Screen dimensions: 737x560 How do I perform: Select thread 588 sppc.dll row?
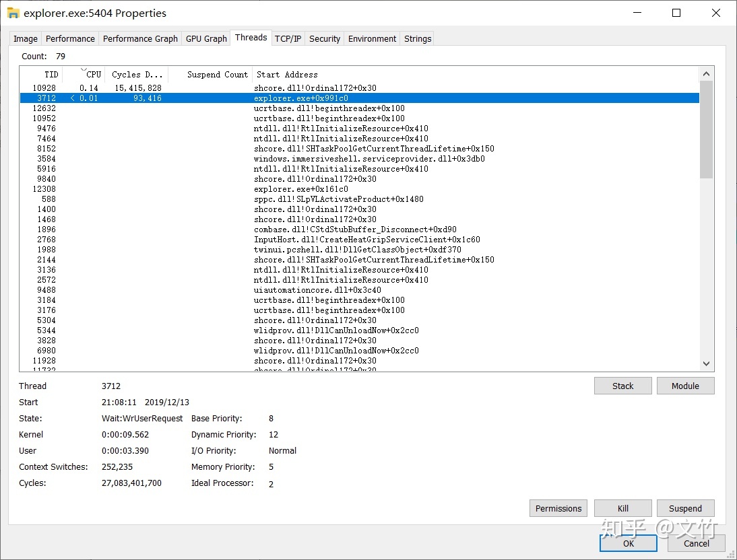tap(360, 199)
